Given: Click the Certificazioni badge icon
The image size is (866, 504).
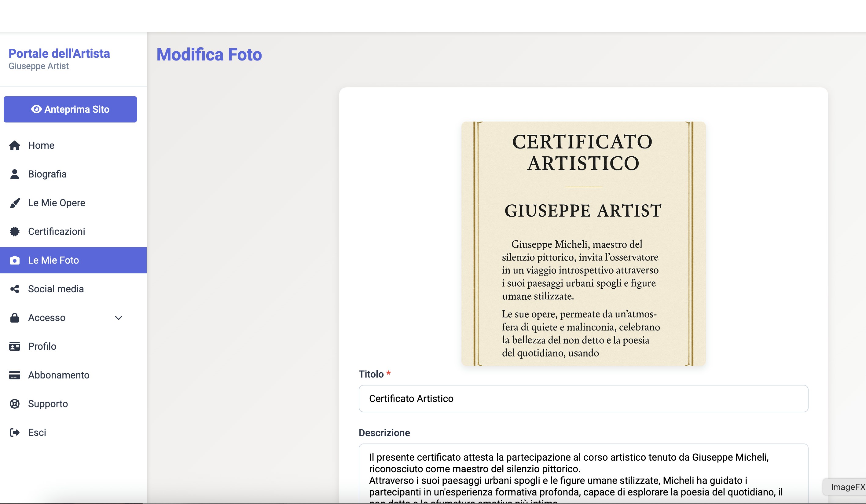Looking at the screenshot, I should click(x=14, y=232).
